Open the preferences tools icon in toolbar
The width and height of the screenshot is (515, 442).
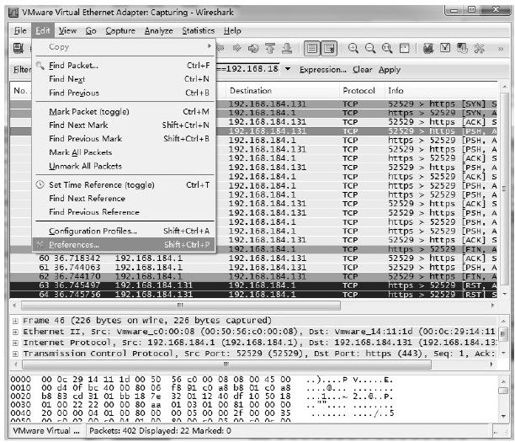479,49
